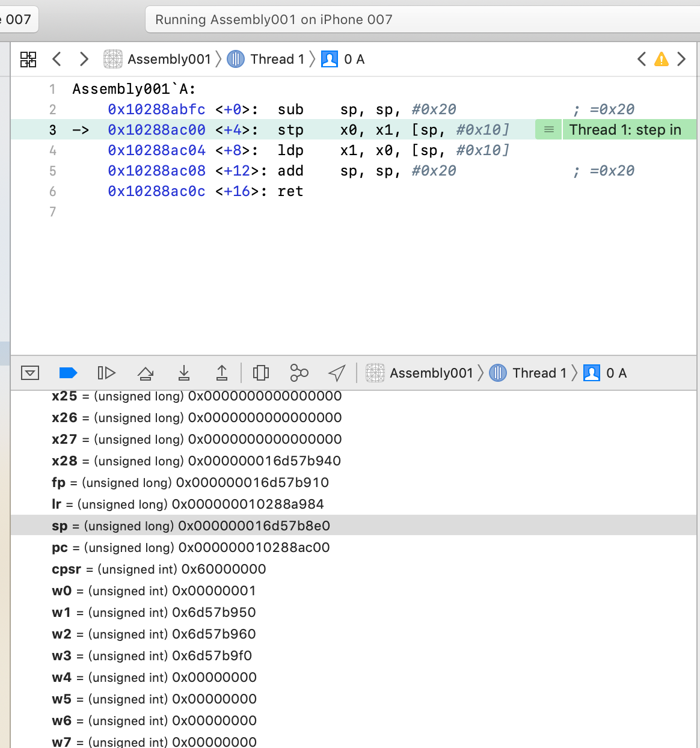This screenshot has height=748, width=700.
Task: Select the w0 register row
Action: pos(354,590)
